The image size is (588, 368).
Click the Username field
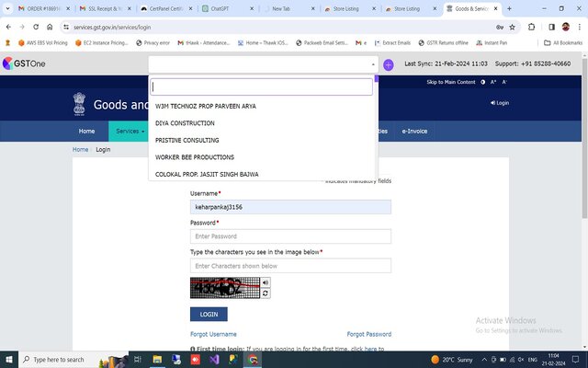[x=290, y=207]
